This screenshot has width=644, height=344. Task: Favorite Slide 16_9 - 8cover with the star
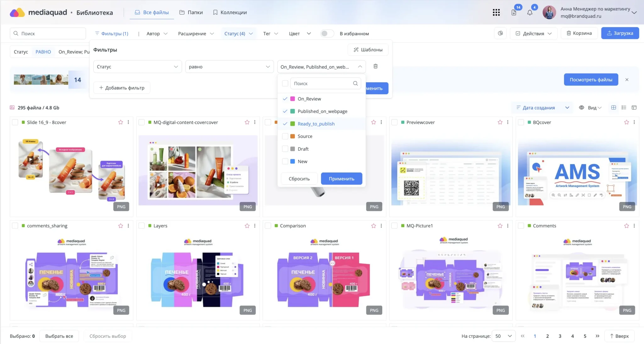pyautogui.click(x=120, y=122)
